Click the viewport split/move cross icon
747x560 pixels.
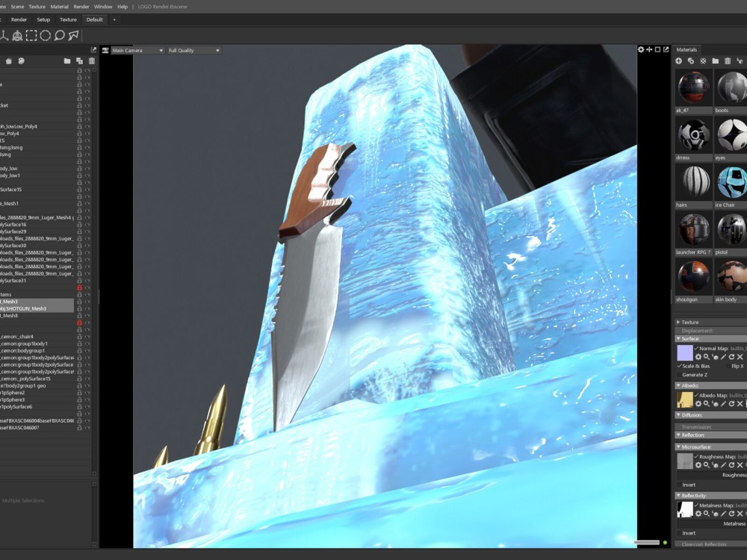click(x=649, y=49)
